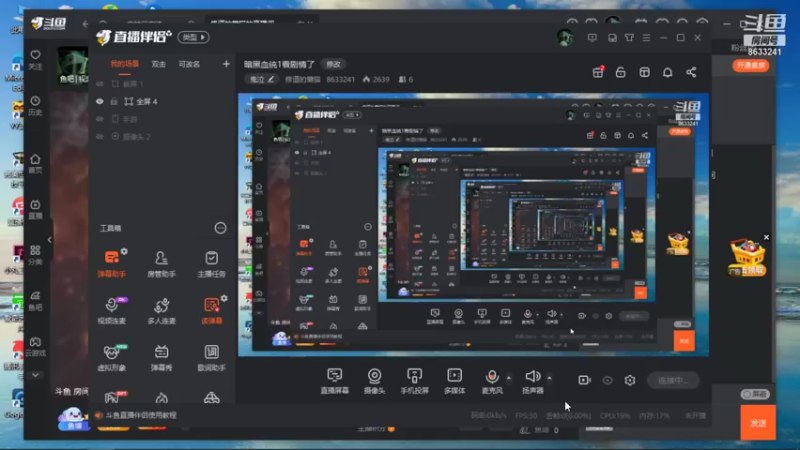Click the notification bell icon
The height and width of the screenshot is (450, 800).
pyautogui.click(x=667, y=72)
